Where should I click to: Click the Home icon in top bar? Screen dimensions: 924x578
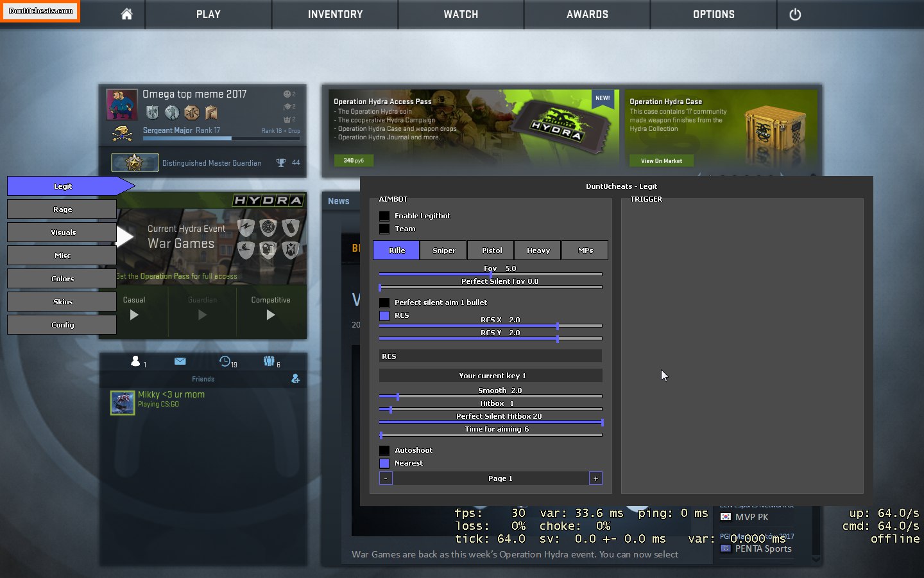pyautogui.click(x=126, y=14)
